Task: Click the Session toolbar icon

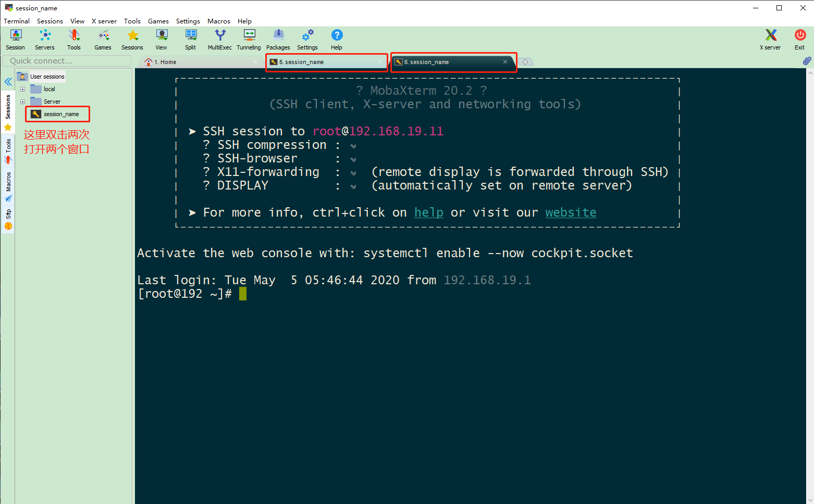Action: click(x=16, y=40)
